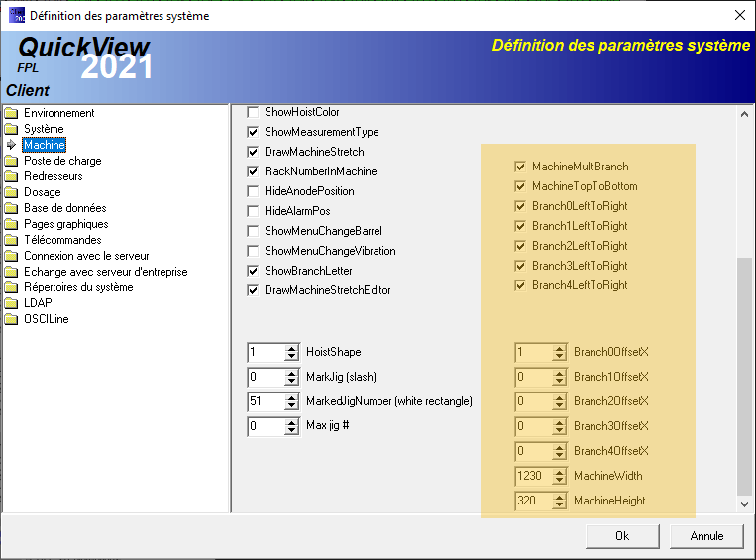Image resolution: width=756 pixels, height=560 pixels.
Task: Click the MachineHeight spinner arrows
Action: point(559,501)
